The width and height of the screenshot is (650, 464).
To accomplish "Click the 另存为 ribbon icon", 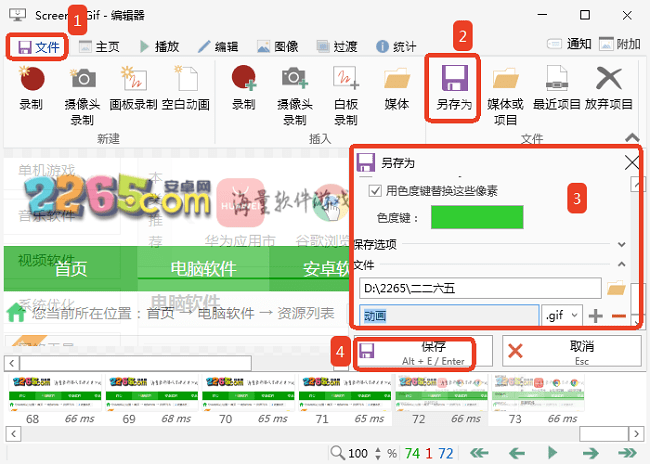I will pos(454,88).
